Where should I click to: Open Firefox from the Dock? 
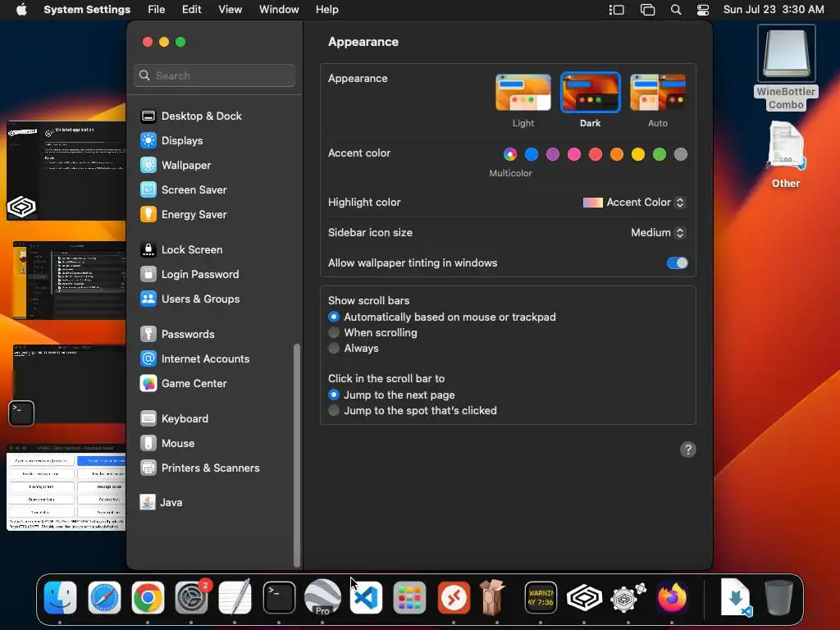tap(672, 597)
